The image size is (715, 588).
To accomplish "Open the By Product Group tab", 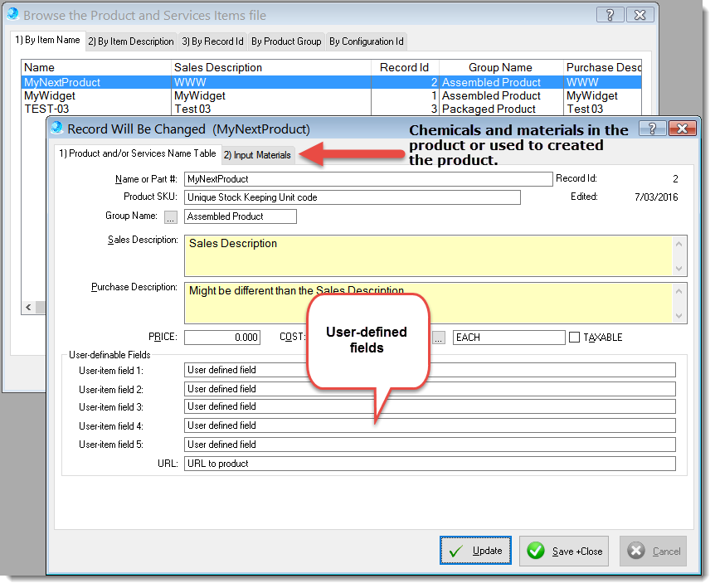I will pos(285,41).
